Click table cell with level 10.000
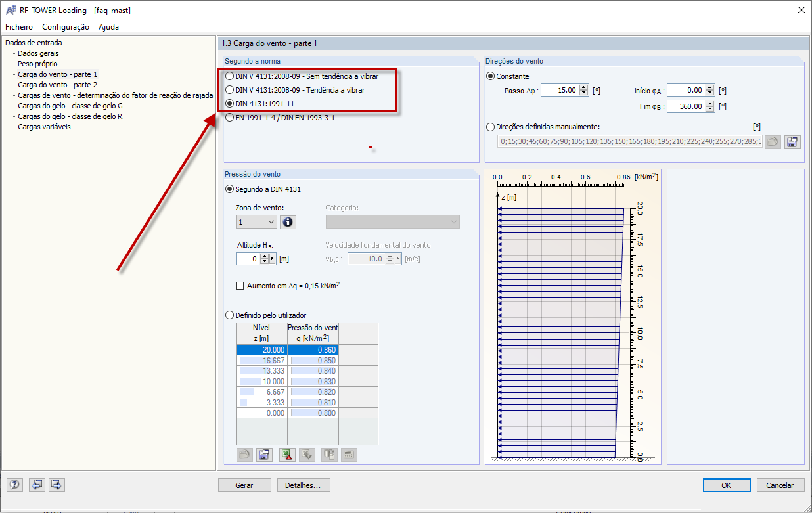The height and width of the screenshot is (513, 812). coord(261,382)
